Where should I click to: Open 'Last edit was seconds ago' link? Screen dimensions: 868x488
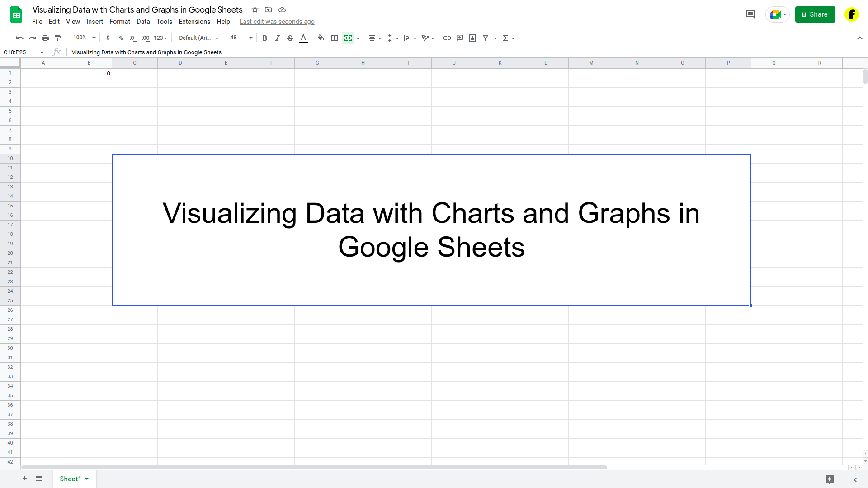click(277, 22)
